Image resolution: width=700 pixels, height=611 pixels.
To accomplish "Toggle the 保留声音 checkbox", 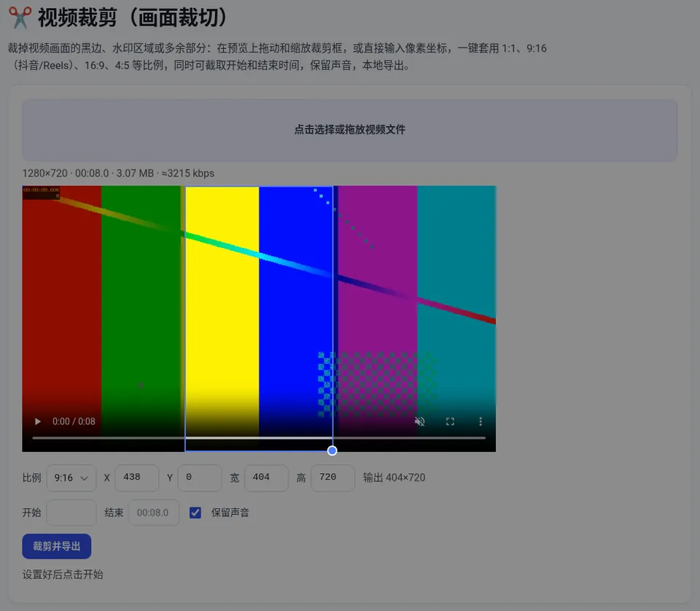I will click(x=195, y=513).
